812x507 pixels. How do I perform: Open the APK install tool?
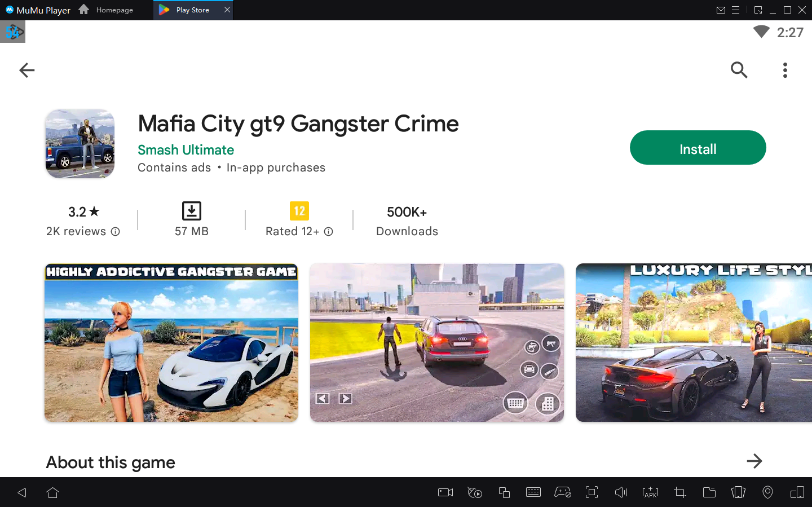[x=650, y=492]
